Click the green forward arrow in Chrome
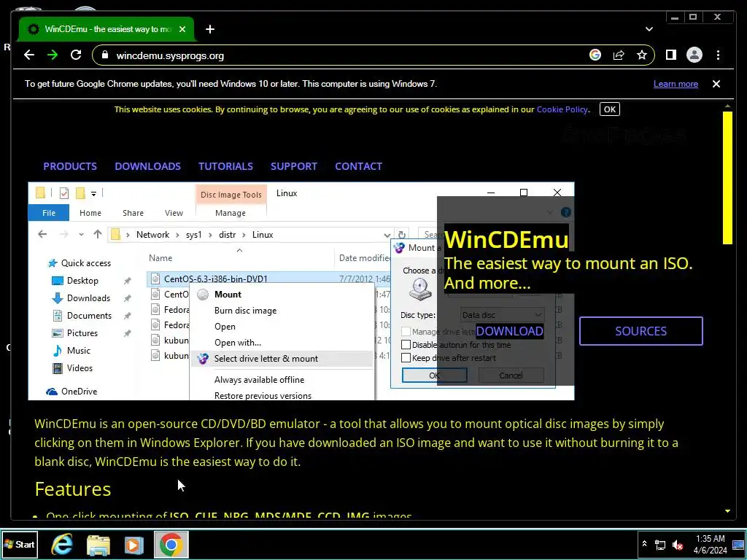This screenshot has height=560, width=747. [x=53, y=55]
